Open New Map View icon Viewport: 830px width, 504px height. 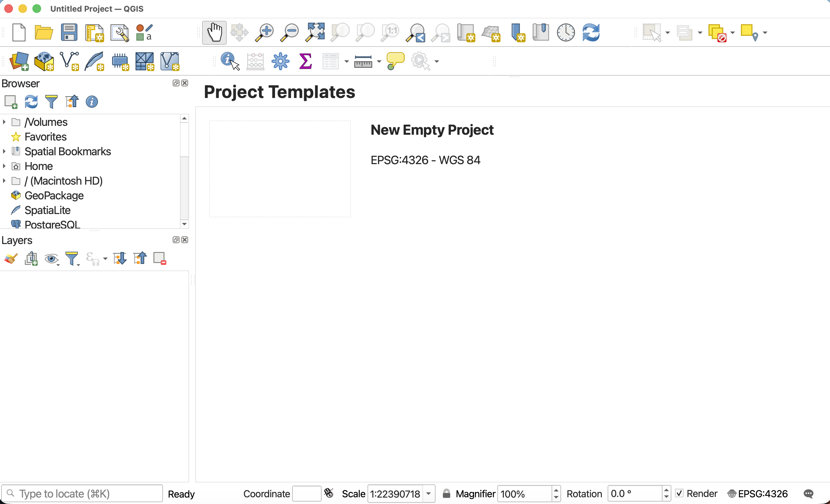(x=466, y=33)
